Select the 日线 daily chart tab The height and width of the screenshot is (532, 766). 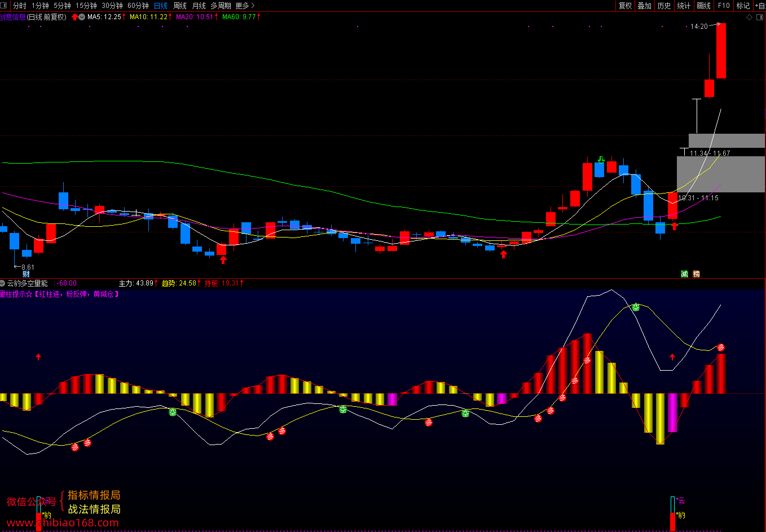pos(161,6)
